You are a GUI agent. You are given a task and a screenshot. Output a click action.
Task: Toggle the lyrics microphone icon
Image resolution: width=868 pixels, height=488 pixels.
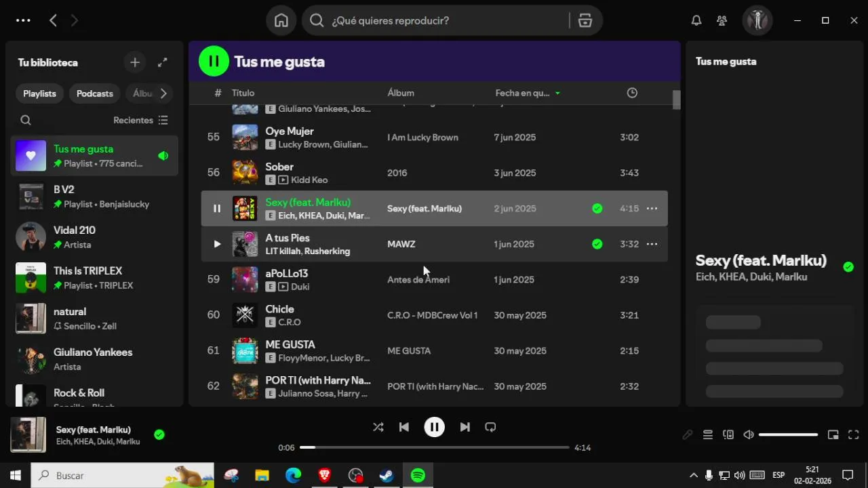[687, 434]
